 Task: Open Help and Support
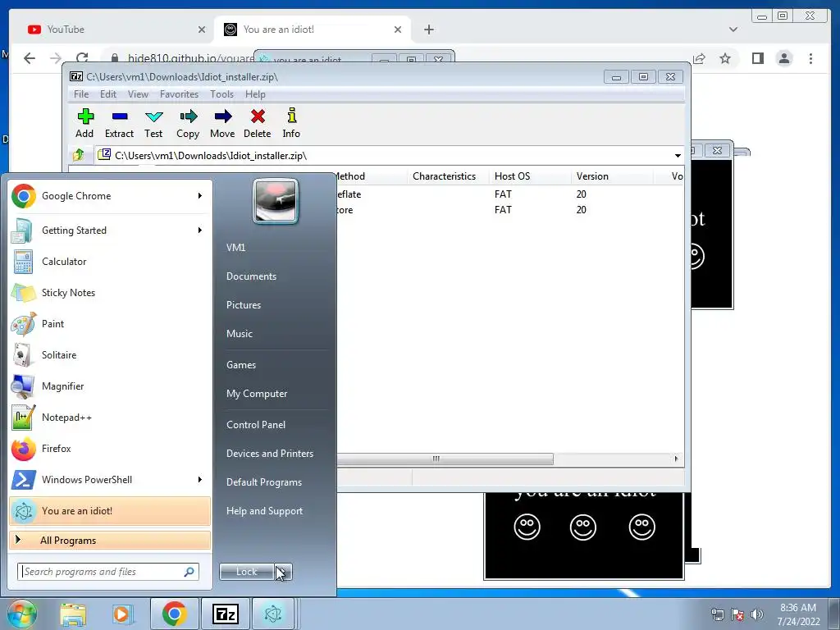pos(265,511)
